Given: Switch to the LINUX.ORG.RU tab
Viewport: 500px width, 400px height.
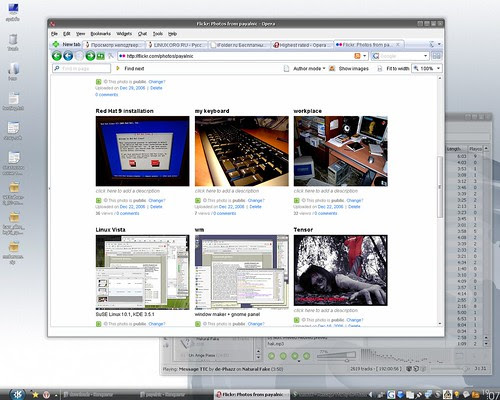Looking at the screenshot, I should point(177,45).
